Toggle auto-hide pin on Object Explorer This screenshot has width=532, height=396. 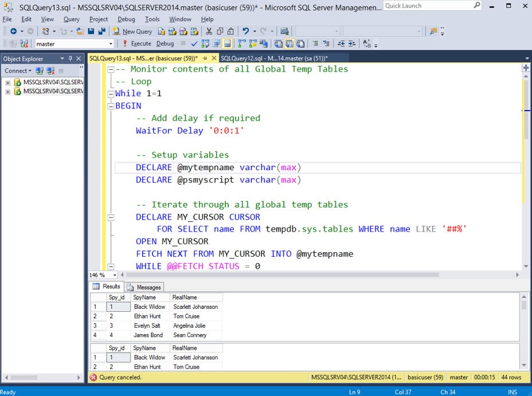point(70,58)
